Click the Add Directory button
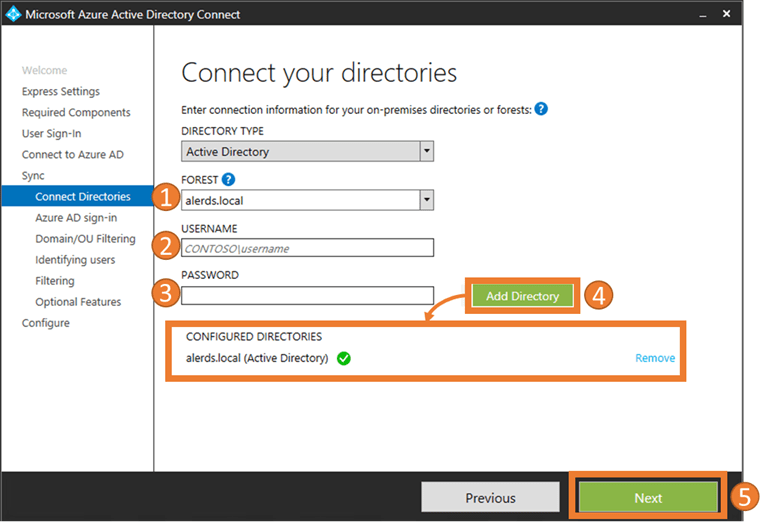The width and height of the screenshot is (769, 530). [522, 296]
